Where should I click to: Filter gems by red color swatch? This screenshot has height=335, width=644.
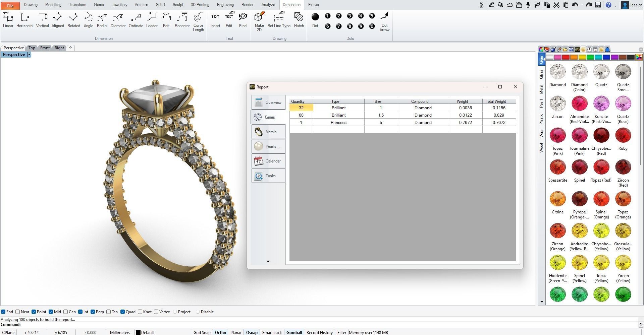coord(566,57)
